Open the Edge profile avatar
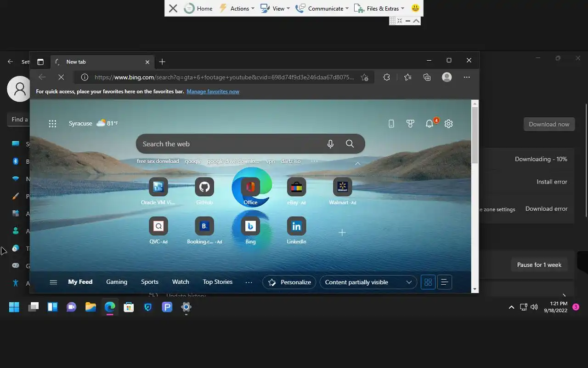588x368 pixels. click(x=447, y=77)
